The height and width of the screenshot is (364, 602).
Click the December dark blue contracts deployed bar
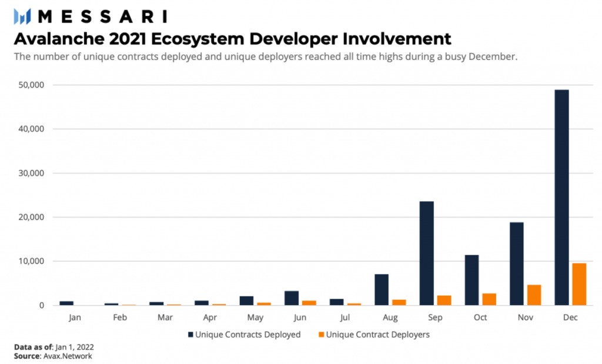click(x=561, y=198)
